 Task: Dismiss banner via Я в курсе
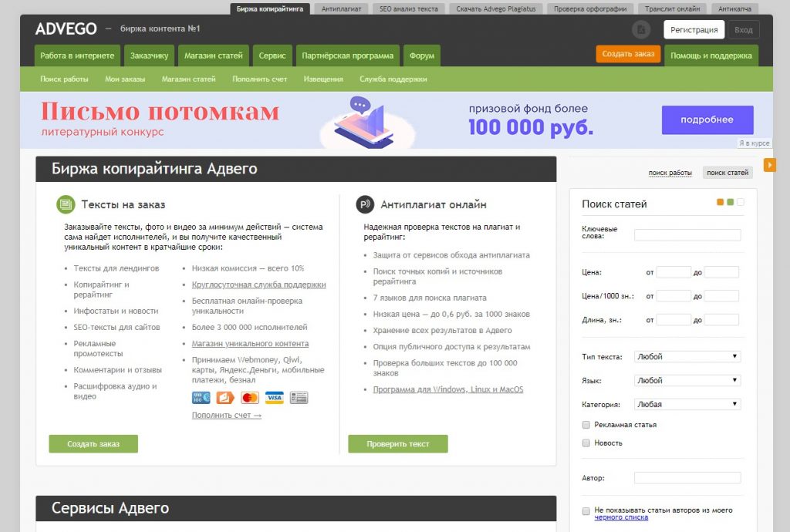click(x=754, y=143)
